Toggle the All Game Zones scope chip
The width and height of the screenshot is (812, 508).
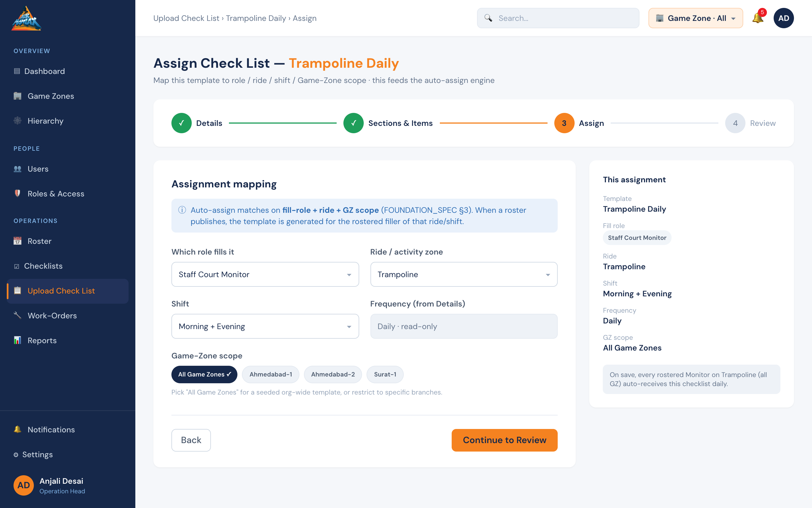[x=204, y=374]
